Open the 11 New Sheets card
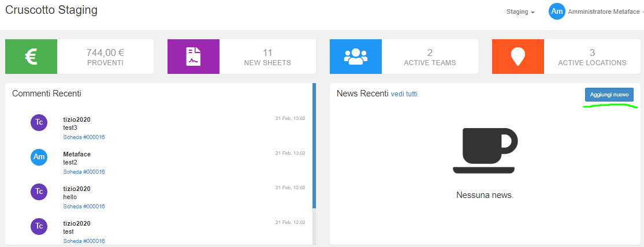Viewport: 644px width, 247px height. [x=267, y=57]
